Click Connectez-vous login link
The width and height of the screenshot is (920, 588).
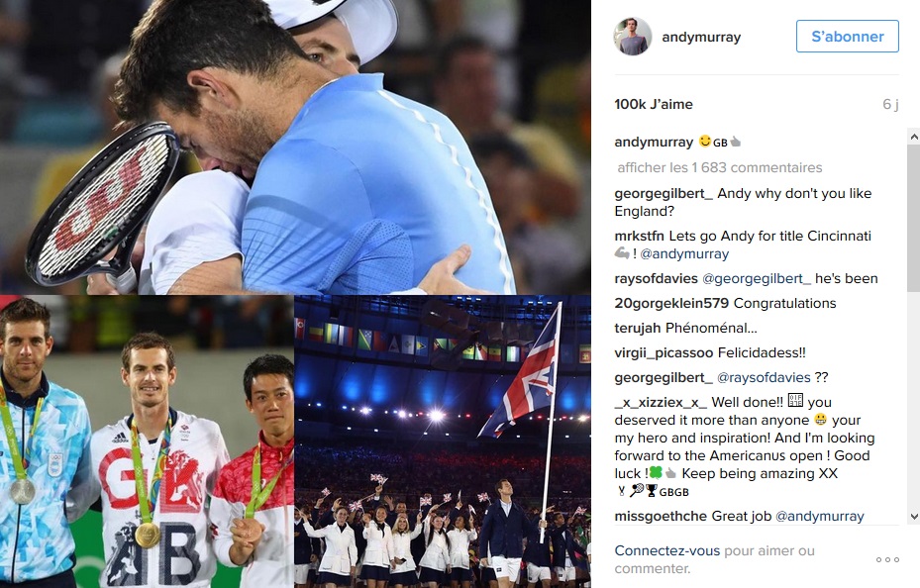click(x=667, y=551)
